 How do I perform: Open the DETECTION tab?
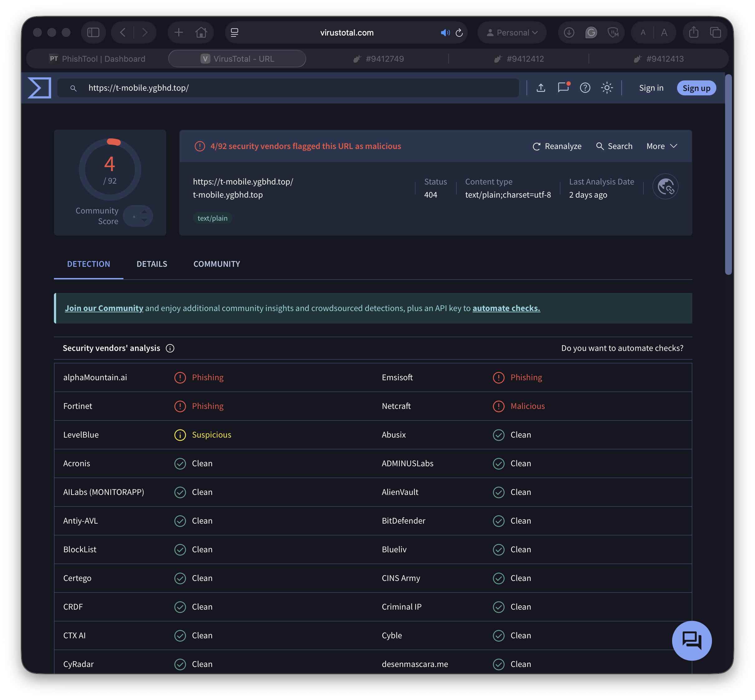pyautogui.click(x=89, y=264)
